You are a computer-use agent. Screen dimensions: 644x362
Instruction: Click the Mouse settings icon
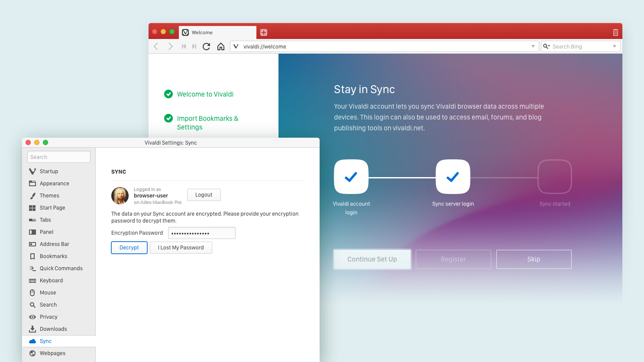(x=32, y=293)
